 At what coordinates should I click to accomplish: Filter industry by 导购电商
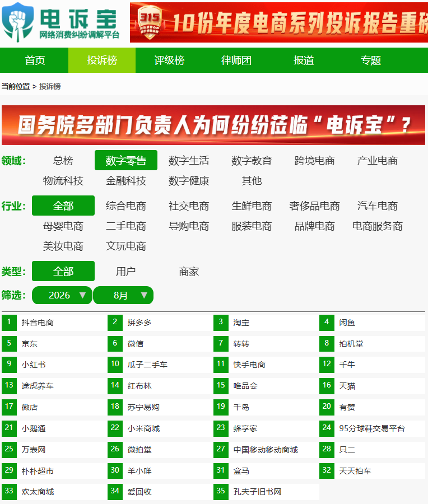point(189,226)
